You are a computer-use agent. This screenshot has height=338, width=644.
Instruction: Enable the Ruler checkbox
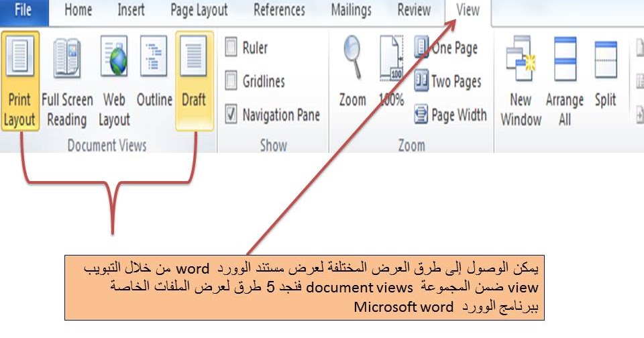[x=231, y=47]
